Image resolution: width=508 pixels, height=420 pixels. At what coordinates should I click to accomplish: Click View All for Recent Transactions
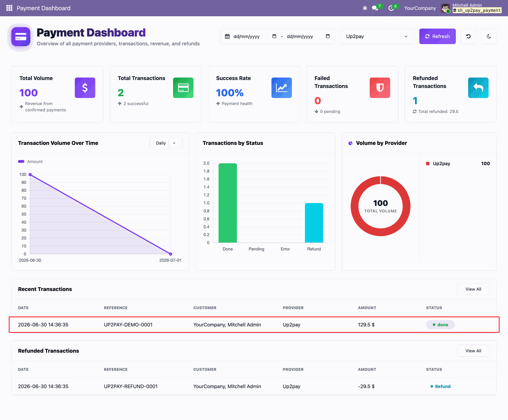click(x=473, y=289)
